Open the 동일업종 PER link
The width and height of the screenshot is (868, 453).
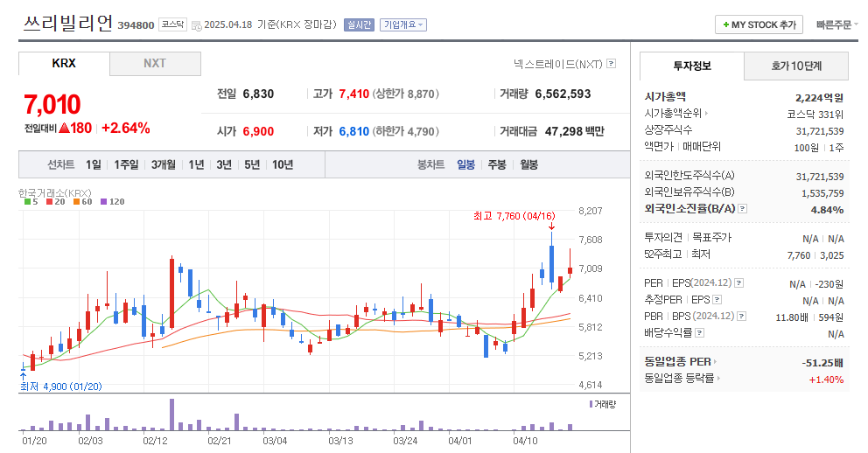point(681,362)
